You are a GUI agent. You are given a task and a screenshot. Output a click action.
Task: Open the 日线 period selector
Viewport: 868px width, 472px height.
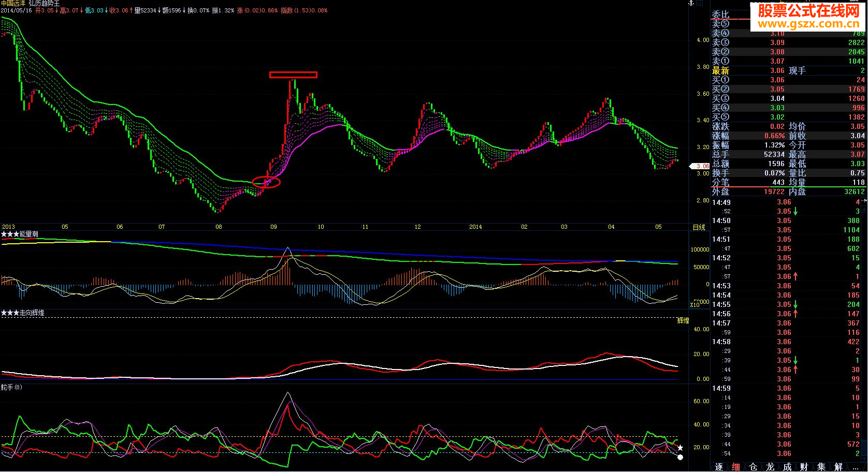point(699,227)
